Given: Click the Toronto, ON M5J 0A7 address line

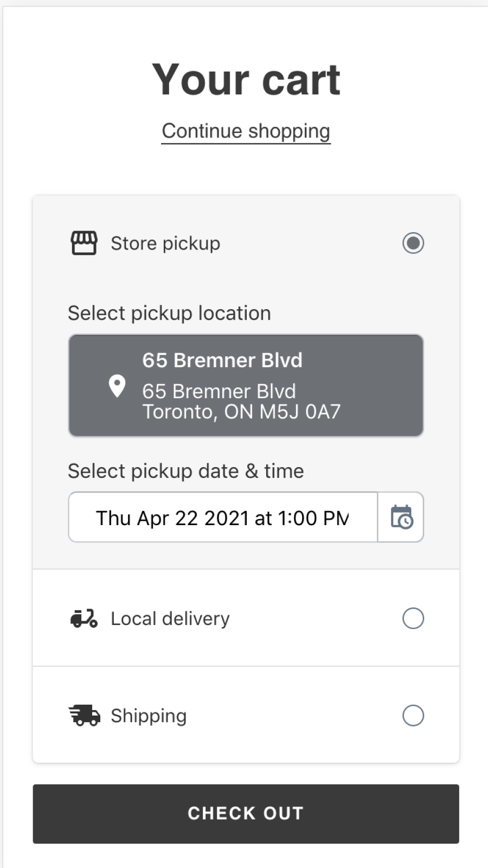Looking at the screenshot, I should click(x=241, y=412).
